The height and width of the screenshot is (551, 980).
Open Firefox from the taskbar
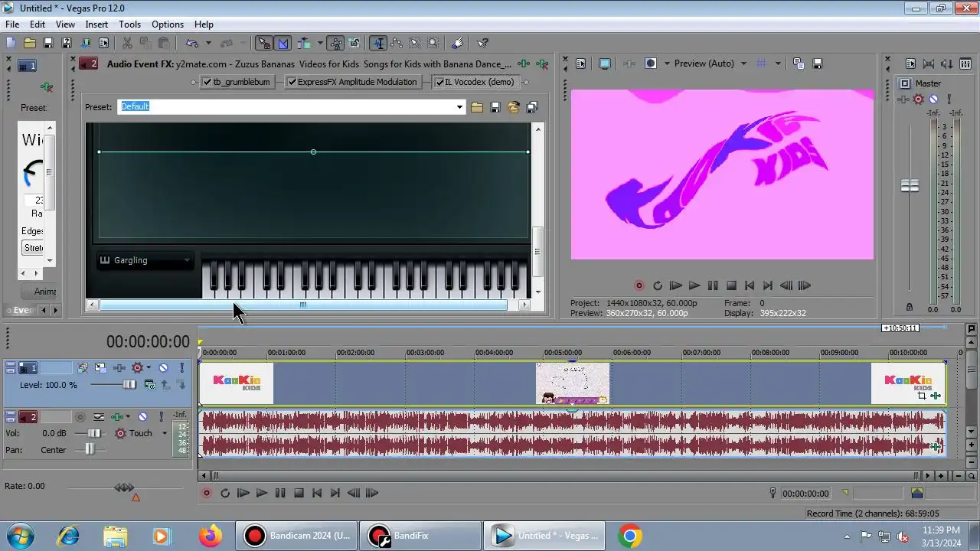click(211, 536)
